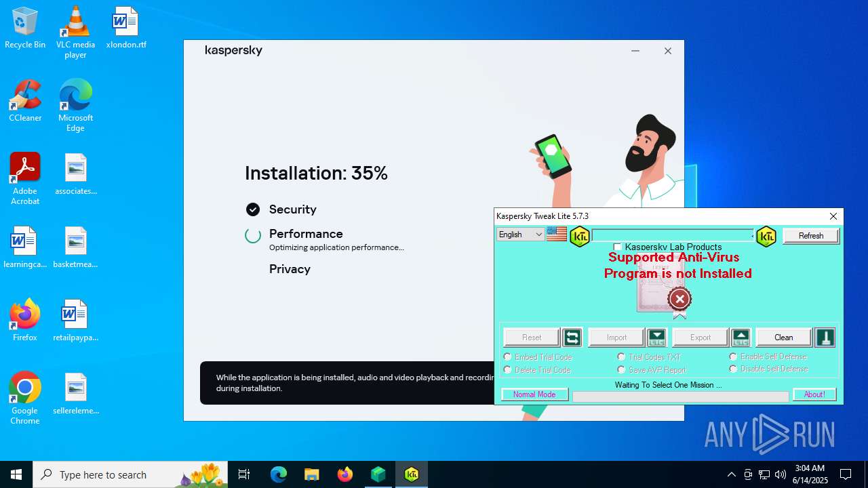Open Microsoft Edge desktop shortcut
The image size is (868, 488).
pyautogui.click(x=75, y=106)
